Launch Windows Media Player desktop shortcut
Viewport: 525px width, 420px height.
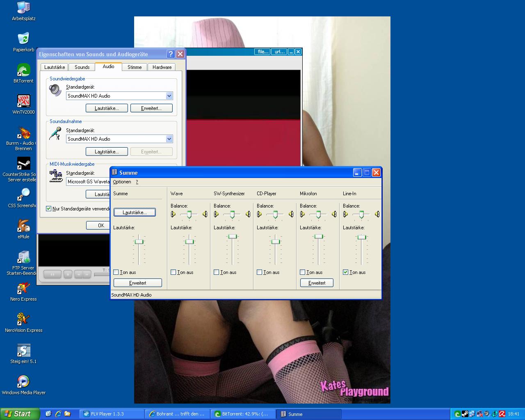pyautogui.click(x=23, y=382)
